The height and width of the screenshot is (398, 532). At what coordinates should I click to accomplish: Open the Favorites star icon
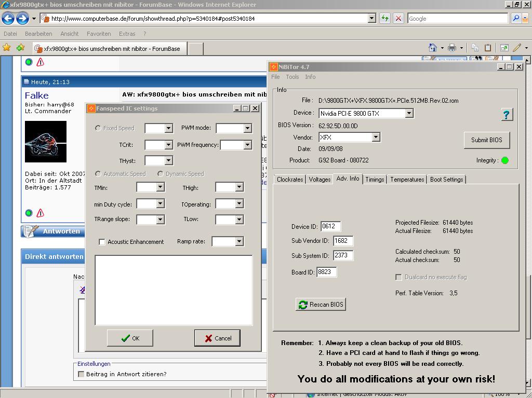click(x=6, y=47)
